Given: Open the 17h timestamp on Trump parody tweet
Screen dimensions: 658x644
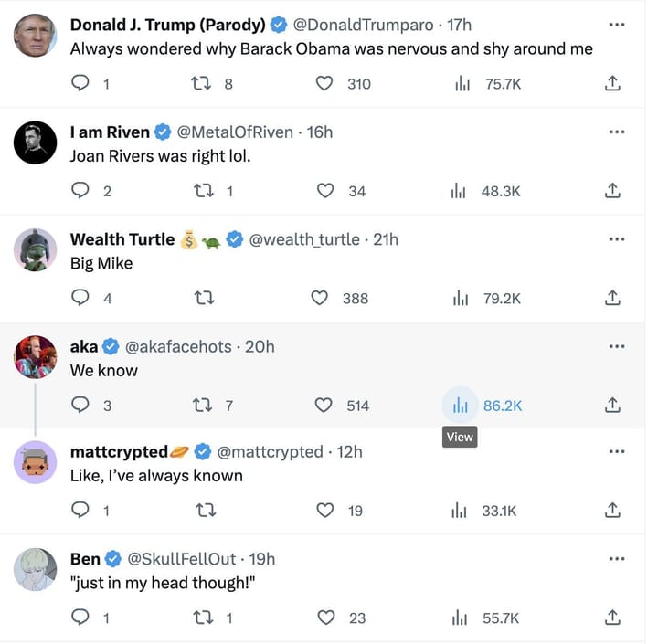Looking at the screenshot, I should (x=457, y=25).
